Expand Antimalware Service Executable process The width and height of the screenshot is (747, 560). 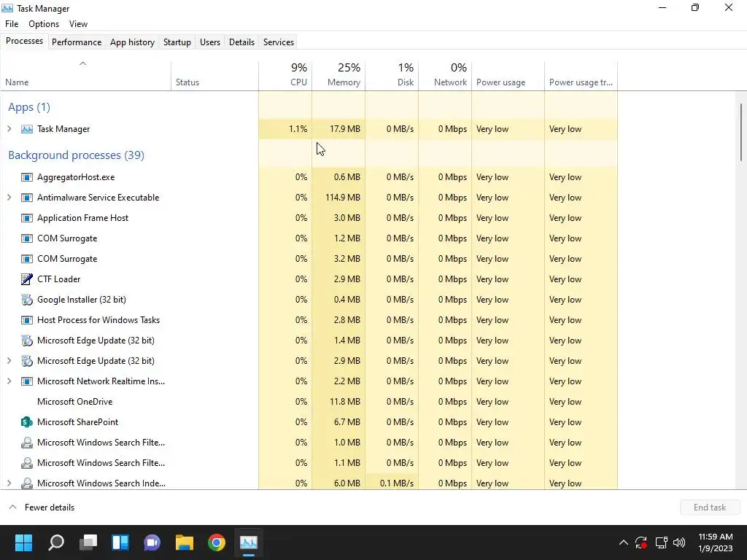9,198
